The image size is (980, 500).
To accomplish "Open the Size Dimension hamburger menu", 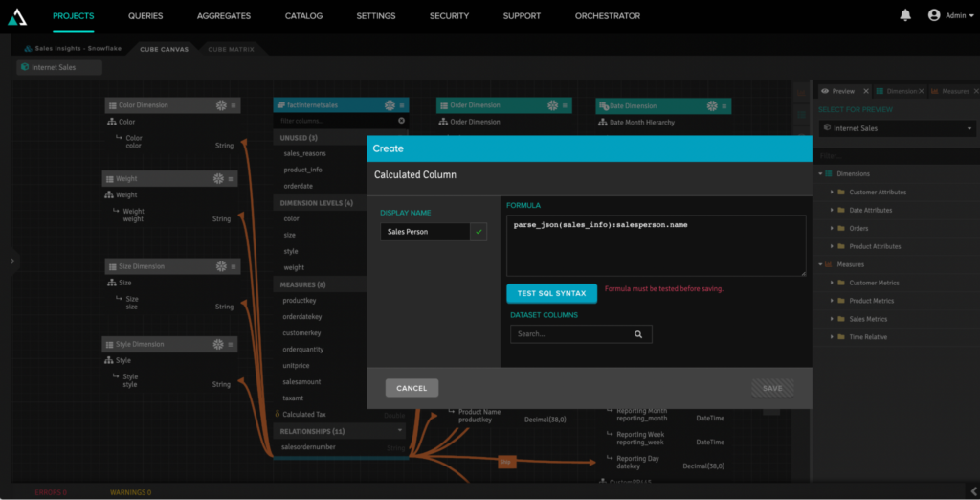I will pyautogui.click(x=234, y=266).
